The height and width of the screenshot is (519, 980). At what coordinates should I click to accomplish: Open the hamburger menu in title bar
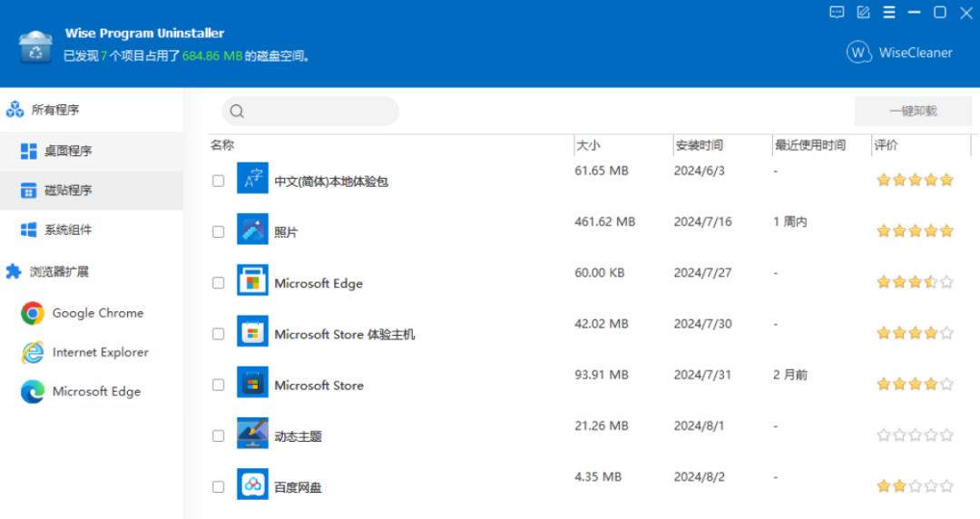(x=888, y=12)
